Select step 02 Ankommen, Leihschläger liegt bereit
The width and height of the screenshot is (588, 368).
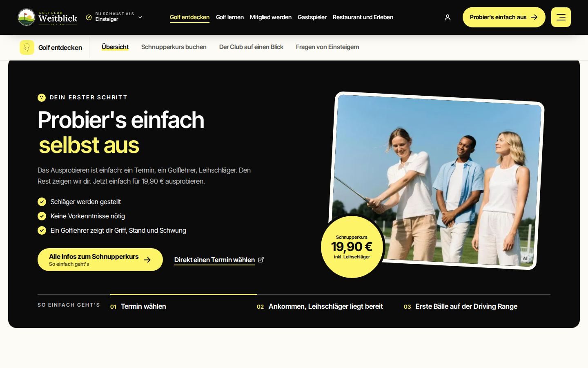click(320, 306)
